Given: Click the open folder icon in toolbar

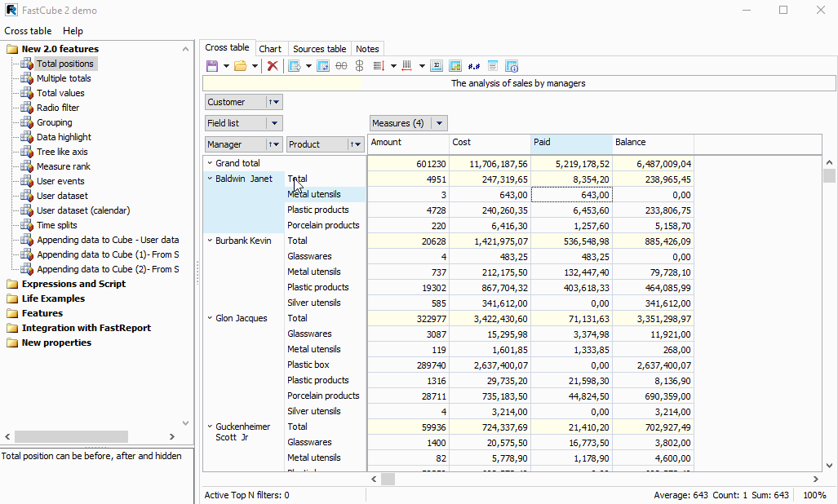Looking at the screenshot, I should (241, 66).
